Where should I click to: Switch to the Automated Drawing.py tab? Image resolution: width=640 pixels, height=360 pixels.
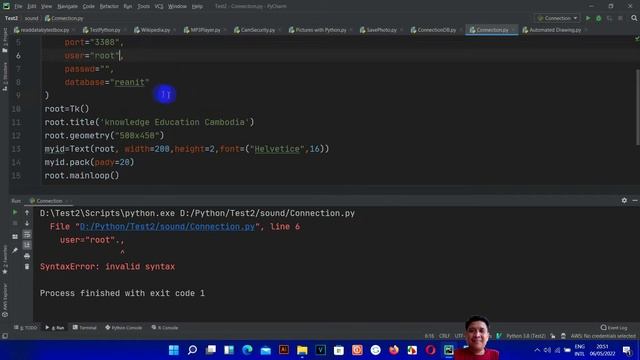tap(555, 30)
